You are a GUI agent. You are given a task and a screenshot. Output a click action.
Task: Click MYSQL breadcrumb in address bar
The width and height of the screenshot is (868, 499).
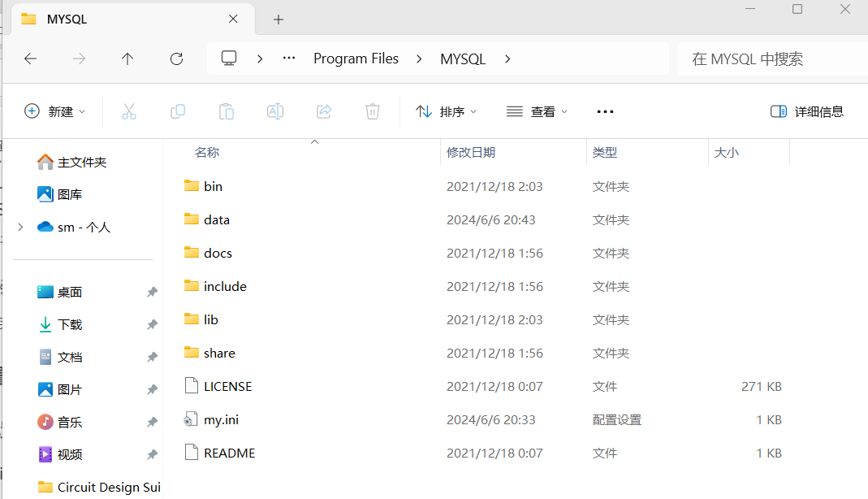[463, 59]
